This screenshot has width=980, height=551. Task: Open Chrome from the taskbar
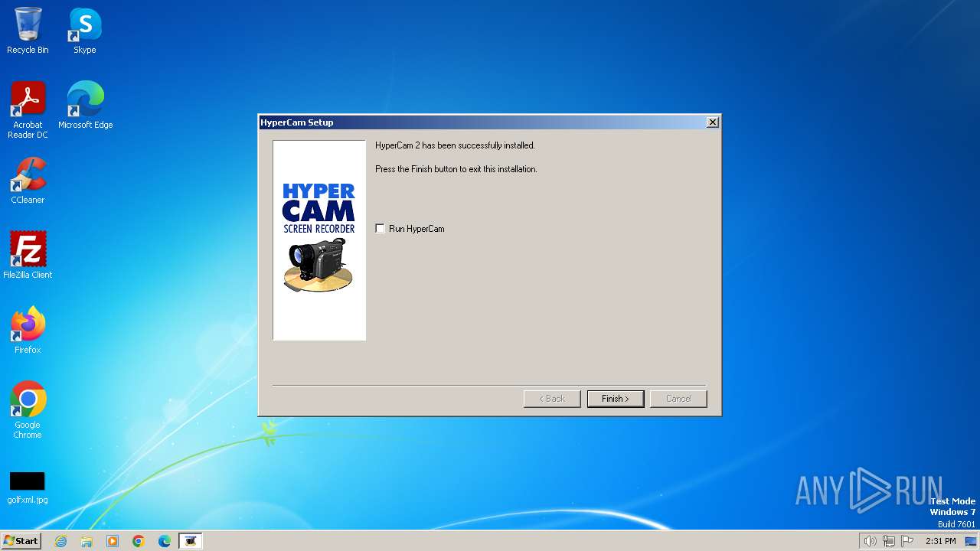click(x=139, y=541)
